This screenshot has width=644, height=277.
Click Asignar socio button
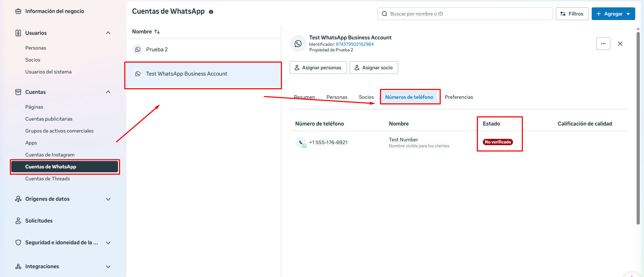tap(374, 67)
